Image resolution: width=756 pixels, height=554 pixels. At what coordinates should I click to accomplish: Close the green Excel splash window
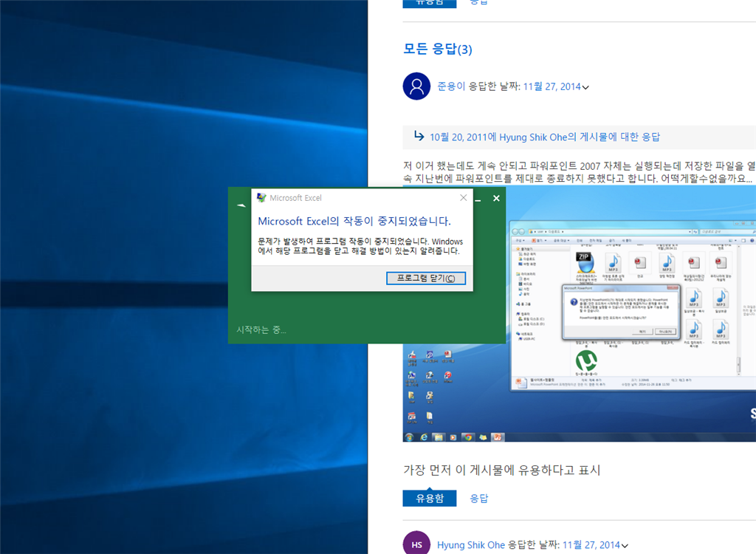(496, 199)
